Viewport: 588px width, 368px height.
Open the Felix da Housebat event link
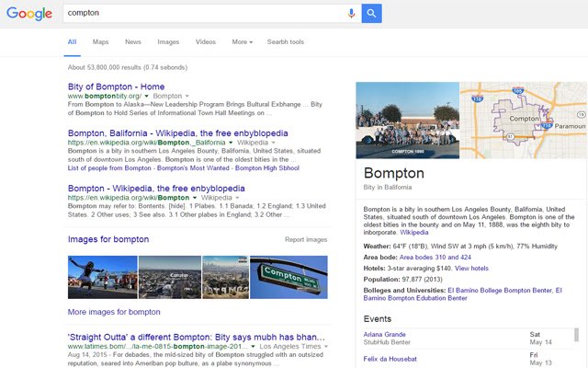click(x=390, y=359)
